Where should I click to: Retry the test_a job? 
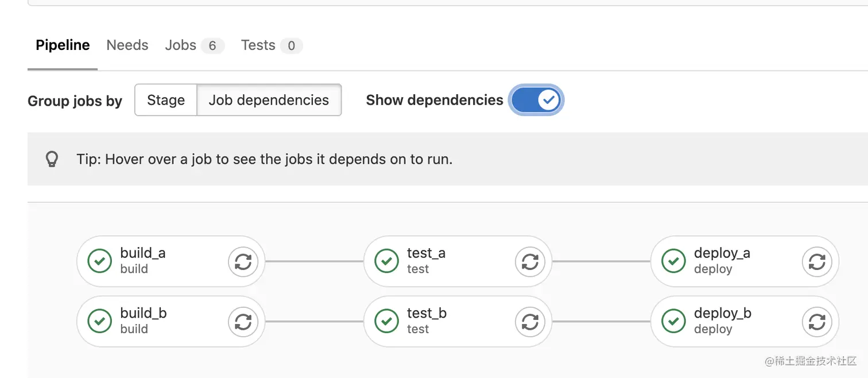tap(530, 262)
